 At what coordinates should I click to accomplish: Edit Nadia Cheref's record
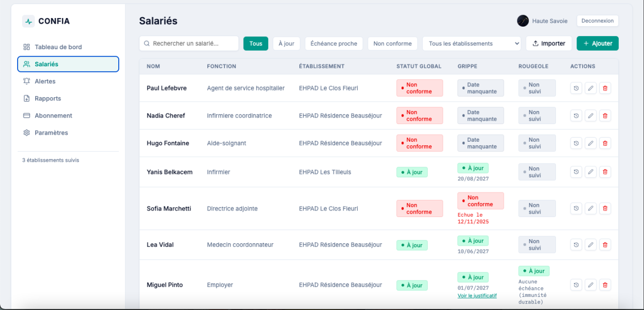591,116
